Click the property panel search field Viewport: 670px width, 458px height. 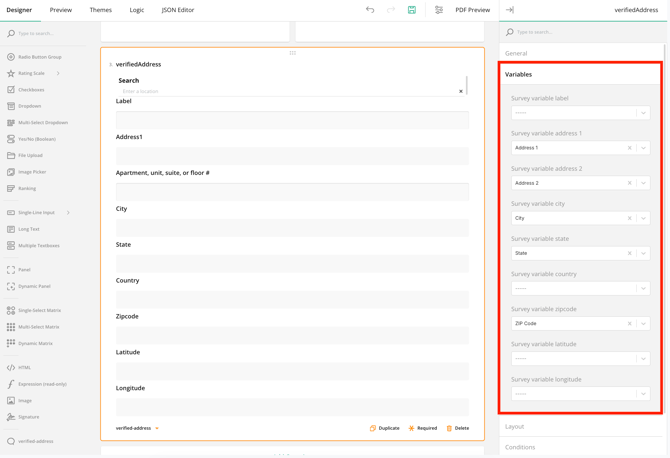tap(581, 32)
